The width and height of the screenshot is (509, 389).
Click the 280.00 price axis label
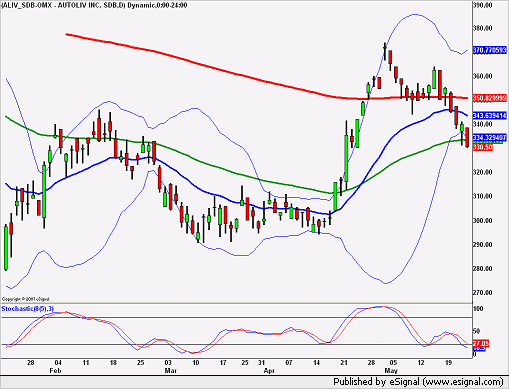tap(483, 268)
